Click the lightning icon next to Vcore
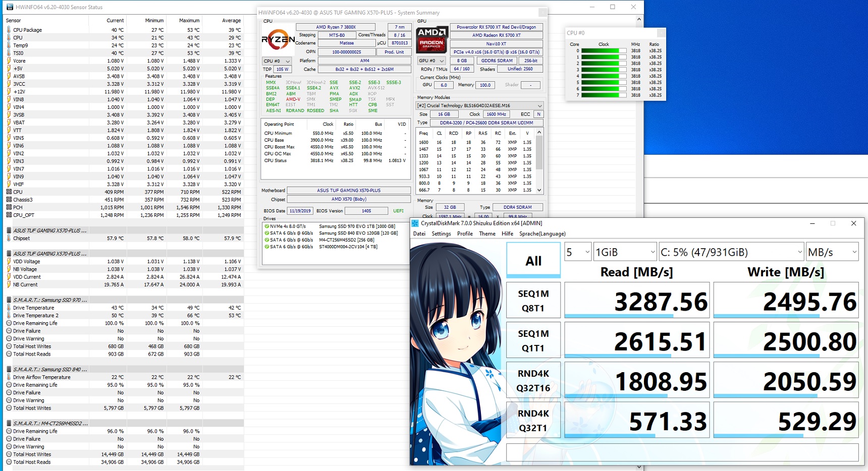The image size is (868, 471). (x=9, y=61)
